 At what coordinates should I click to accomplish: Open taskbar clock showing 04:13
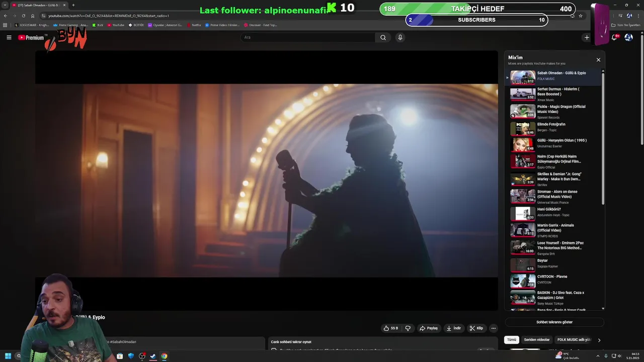click(x=632, y=356)
